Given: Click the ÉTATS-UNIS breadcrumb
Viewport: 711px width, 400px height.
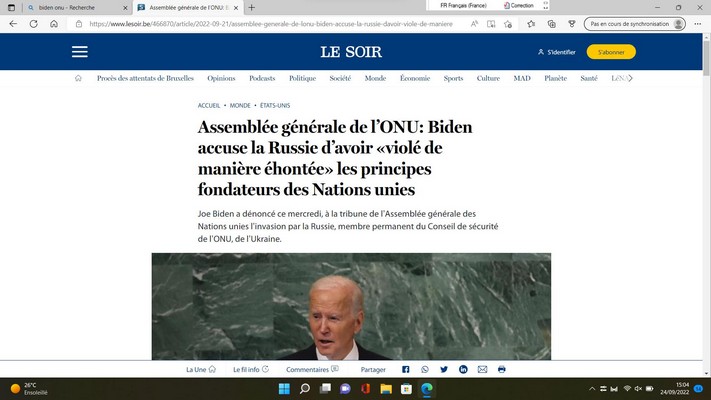Looking at the screenshot, I should [275, 105].
